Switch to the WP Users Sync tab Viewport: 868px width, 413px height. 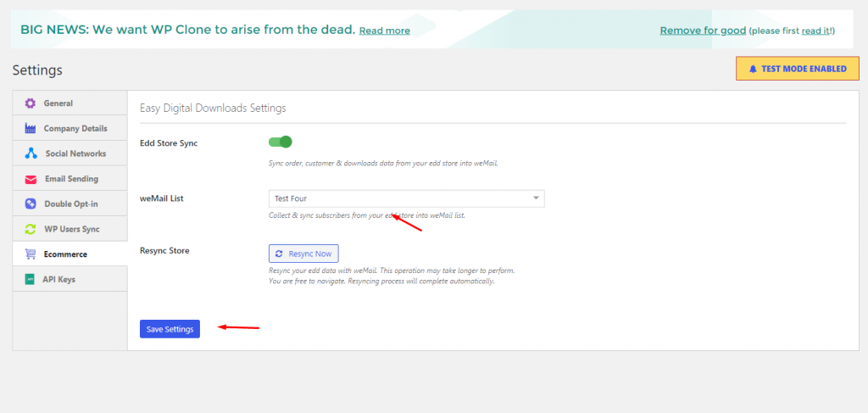pyautogui.click(x=70, y=229)
